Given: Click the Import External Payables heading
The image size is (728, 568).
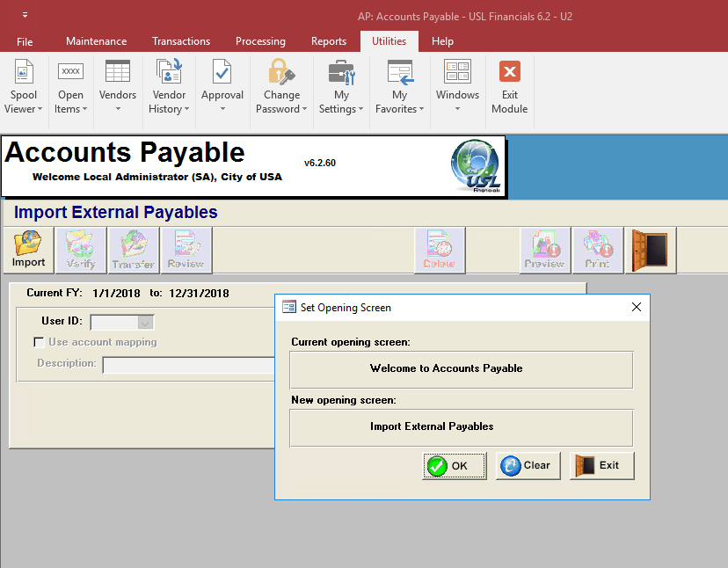Looking at the screenshot, I should (115, 212).
